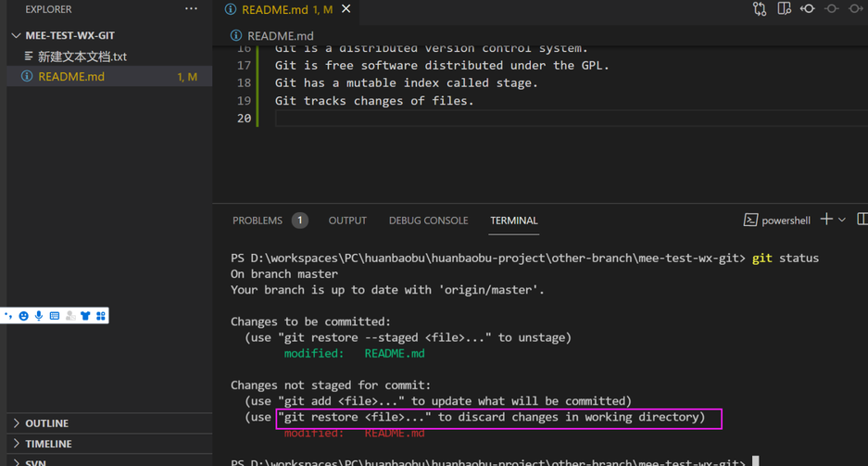Click the shirt skin icon in input toolbar

click(85, 316)
